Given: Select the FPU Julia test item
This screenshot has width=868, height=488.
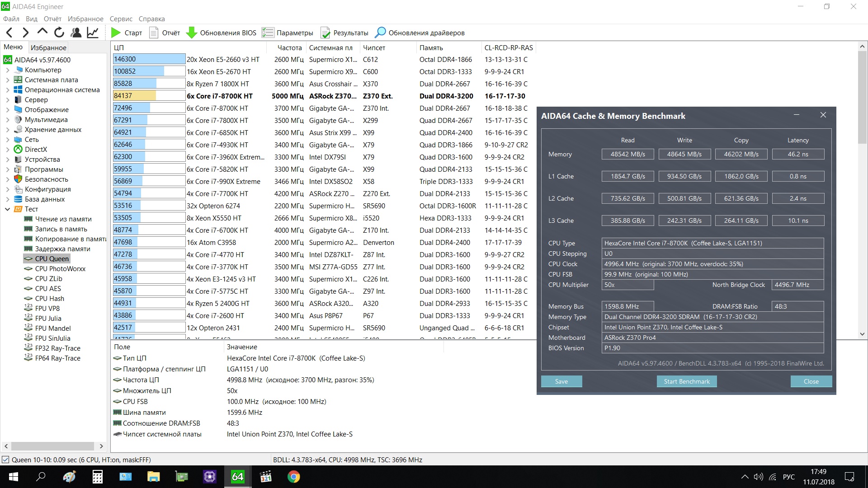Looking at the screenshot, I should point(48,319).
